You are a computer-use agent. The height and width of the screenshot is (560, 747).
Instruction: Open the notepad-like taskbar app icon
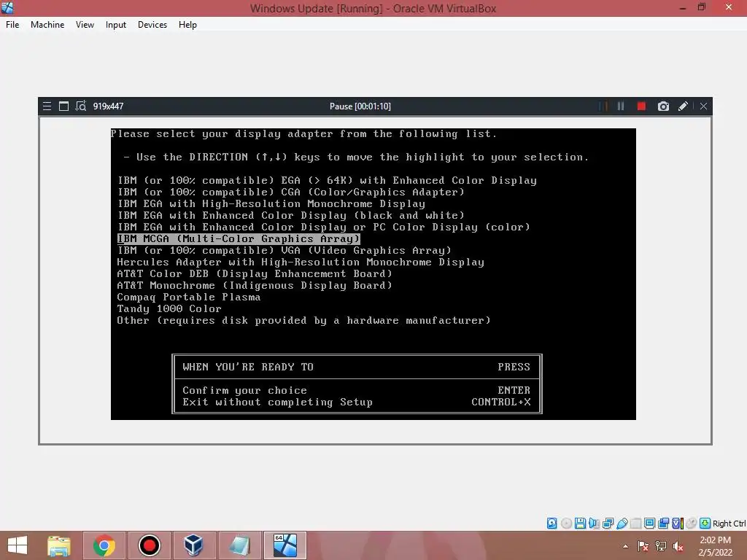click(x=239, y=545)
